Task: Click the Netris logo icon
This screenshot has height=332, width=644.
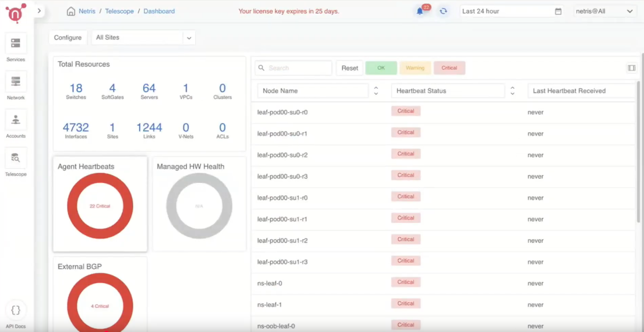Action: coord(15,13)
